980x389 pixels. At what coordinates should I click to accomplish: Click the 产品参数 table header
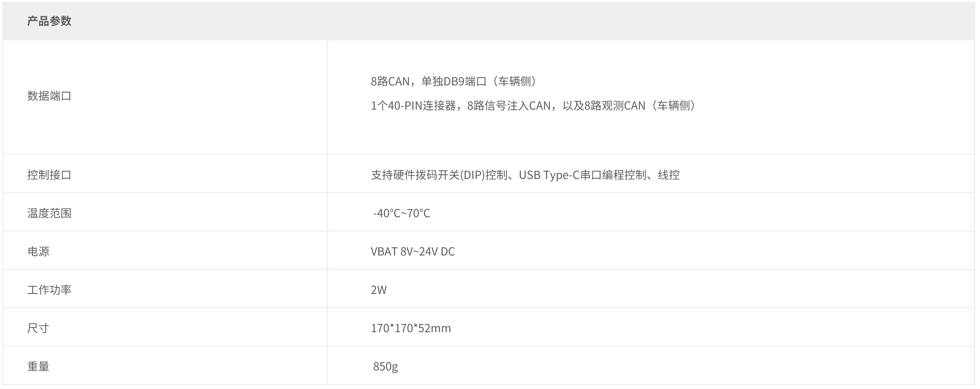49,21
